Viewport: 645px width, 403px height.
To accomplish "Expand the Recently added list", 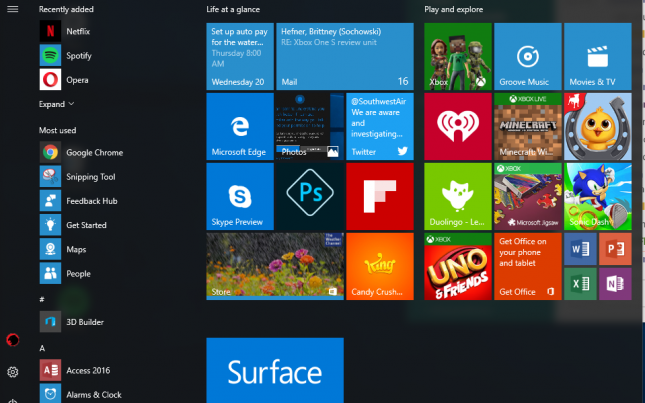I will 57,104.
